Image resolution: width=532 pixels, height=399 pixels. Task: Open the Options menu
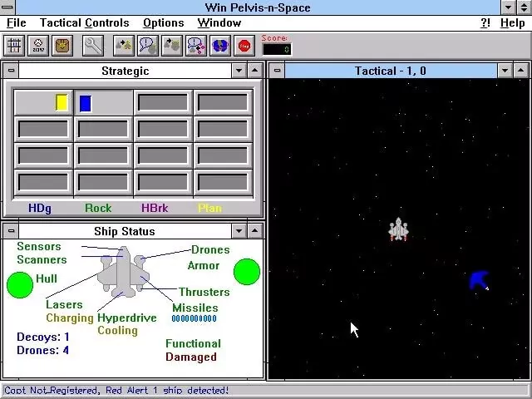coord(164,23)
